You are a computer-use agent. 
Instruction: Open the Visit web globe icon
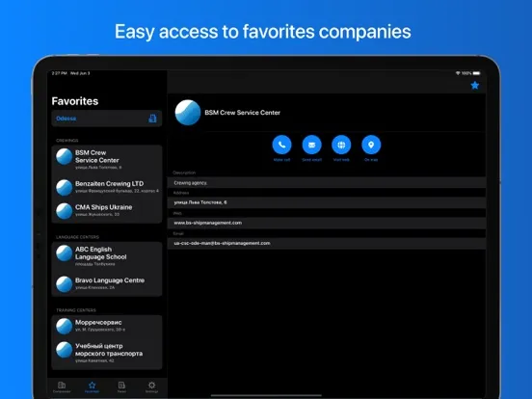coord(341,145)
